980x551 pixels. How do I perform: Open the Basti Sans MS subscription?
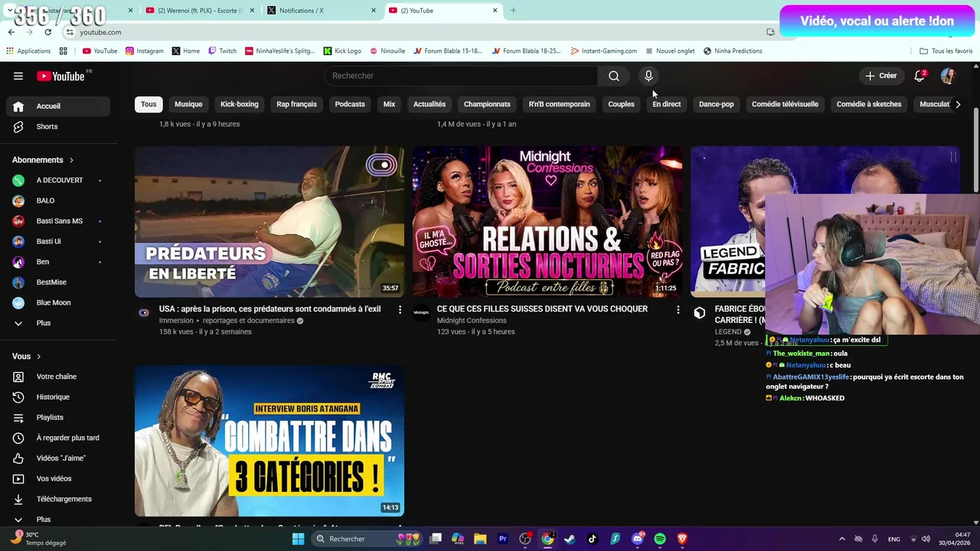tap(58, 221)
